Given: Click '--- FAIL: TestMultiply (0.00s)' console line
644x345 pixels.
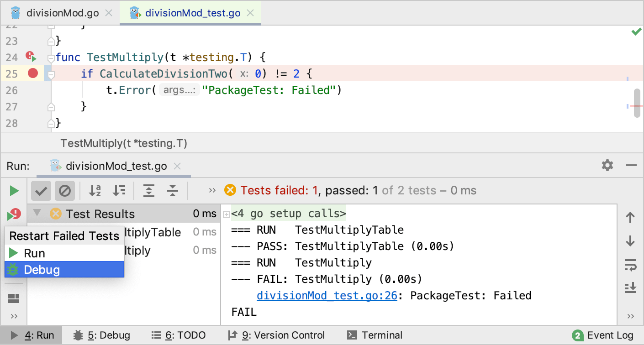Looking at the screenshot, I should (327, 279).
